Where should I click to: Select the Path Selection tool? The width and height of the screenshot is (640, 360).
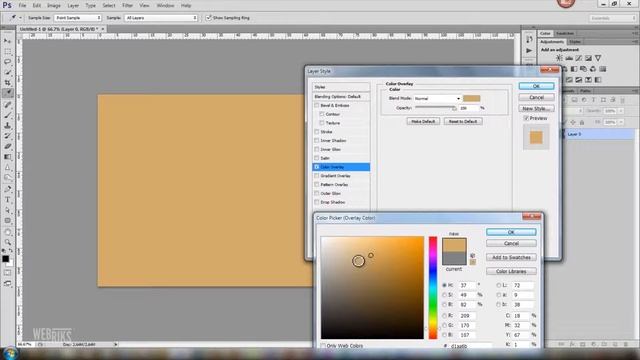click(x=7, y=210)
